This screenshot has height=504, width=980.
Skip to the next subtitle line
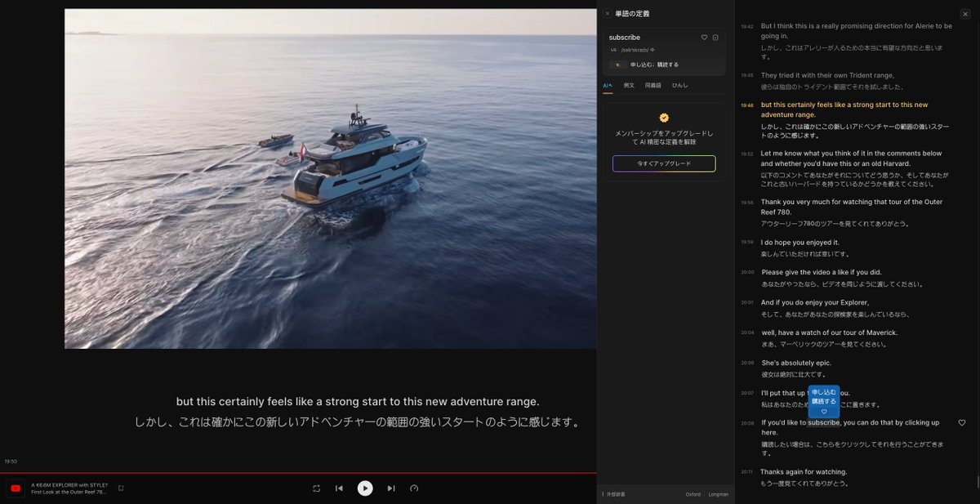[x=391, y=488]
